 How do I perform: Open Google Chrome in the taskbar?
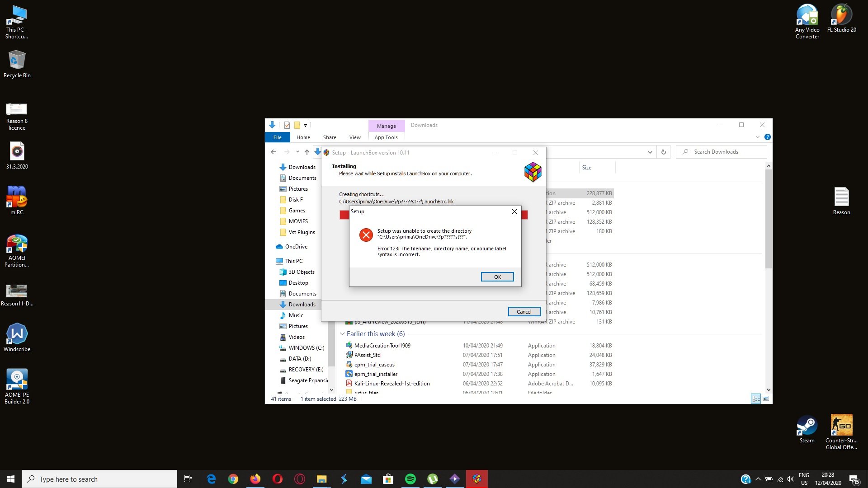click(x=233, y=479)
